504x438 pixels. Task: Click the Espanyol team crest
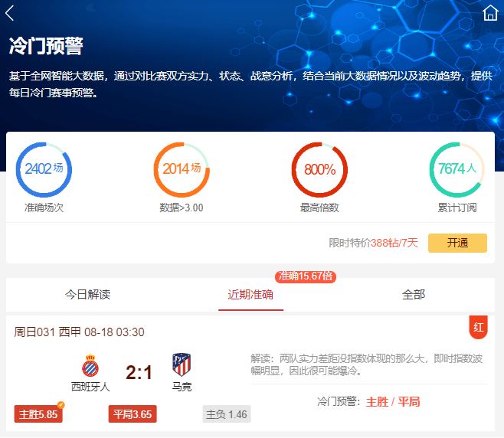(x=90, y=364)
